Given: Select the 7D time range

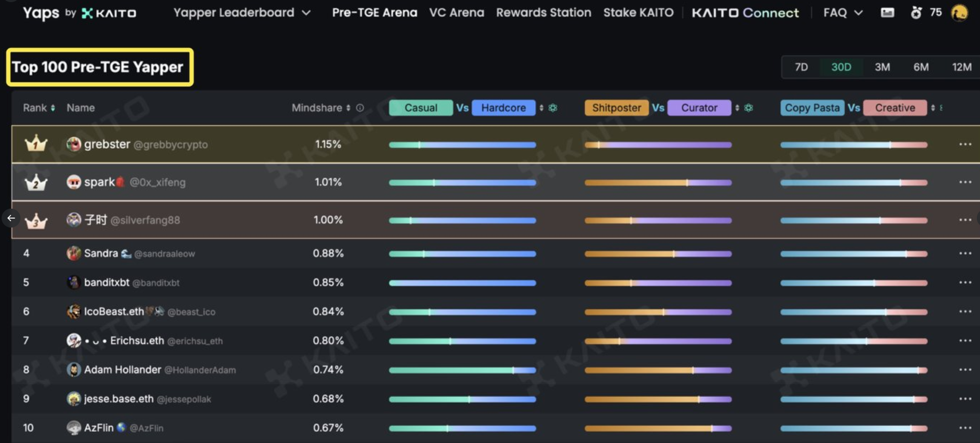Looking at the screenshot, I should (x=801, y=67).
